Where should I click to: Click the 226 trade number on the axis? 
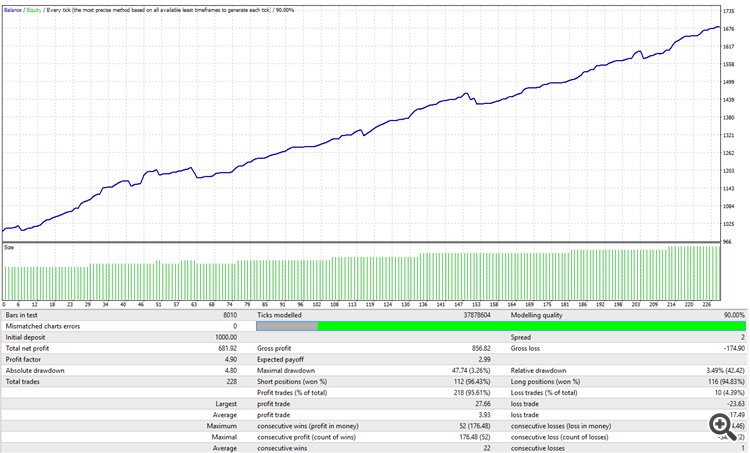click(x=706, y=304)
